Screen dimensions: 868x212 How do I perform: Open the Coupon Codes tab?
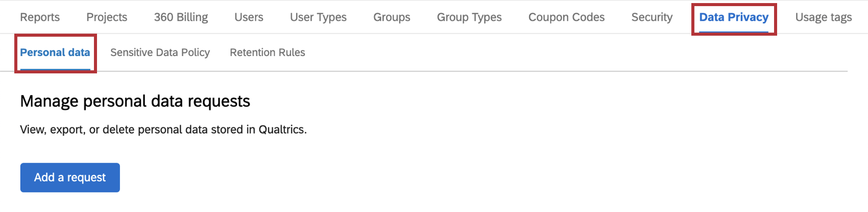tap(566, 17)
